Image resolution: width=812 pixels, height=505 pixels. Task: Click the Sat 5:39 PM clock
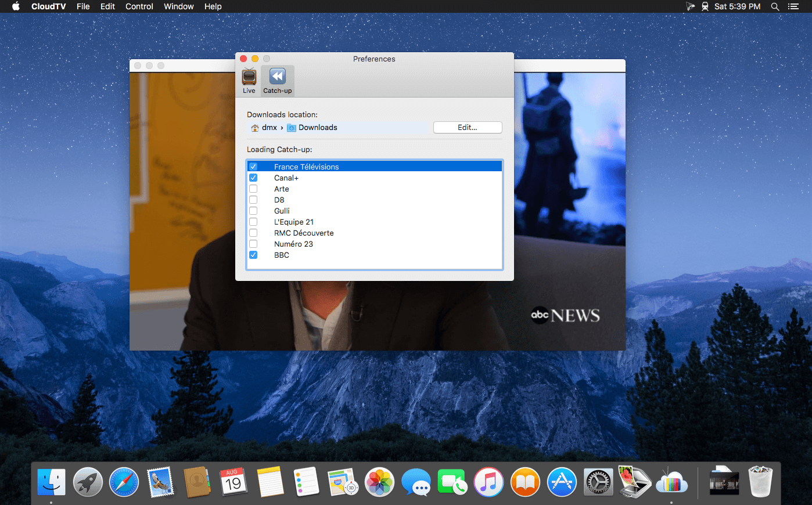(737, 6)
